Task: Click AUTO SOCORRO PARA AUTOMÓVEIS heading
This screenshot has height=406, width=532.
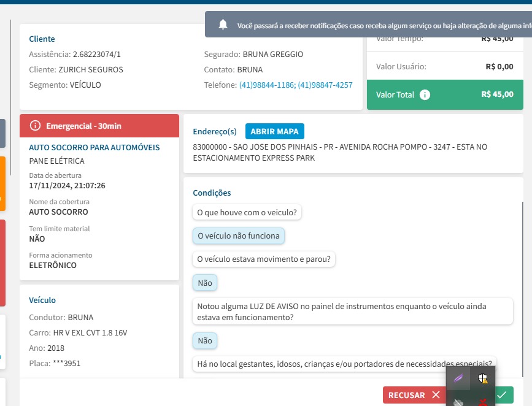Action: (x=94, y=148)
